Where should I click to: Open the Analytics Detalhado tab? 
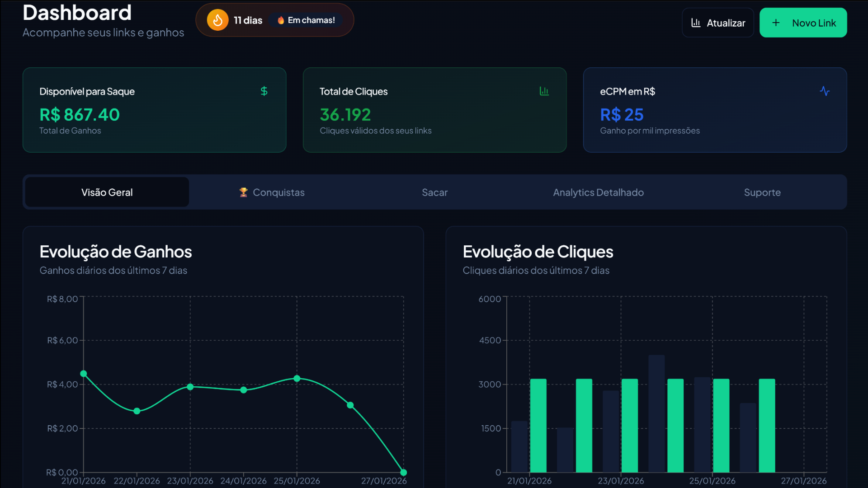pos(598,192)
